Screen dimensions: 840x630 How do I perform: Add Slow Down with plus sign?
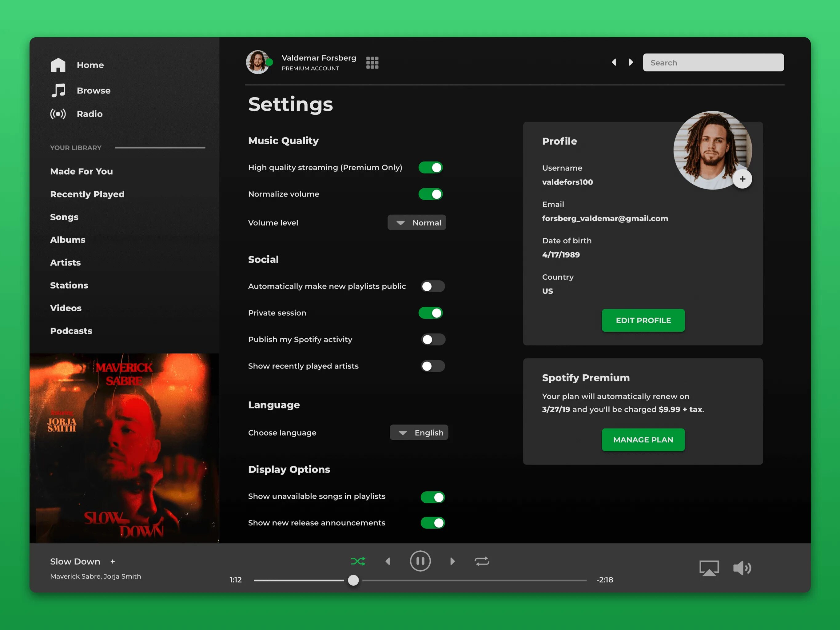point(112,561)
